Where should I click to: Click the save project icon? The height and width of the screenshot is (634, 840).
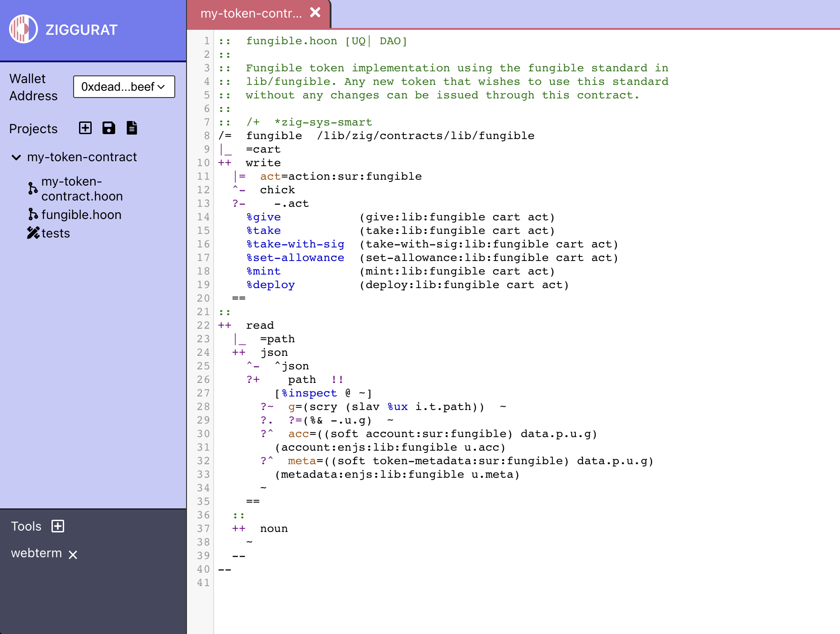point(109,128)
